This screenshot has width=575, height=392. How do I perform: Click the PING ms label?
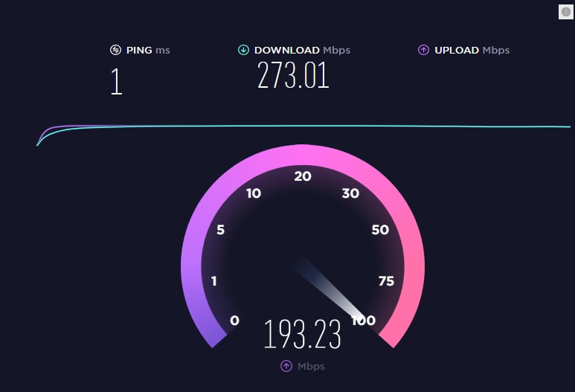[x=148, y=51]
